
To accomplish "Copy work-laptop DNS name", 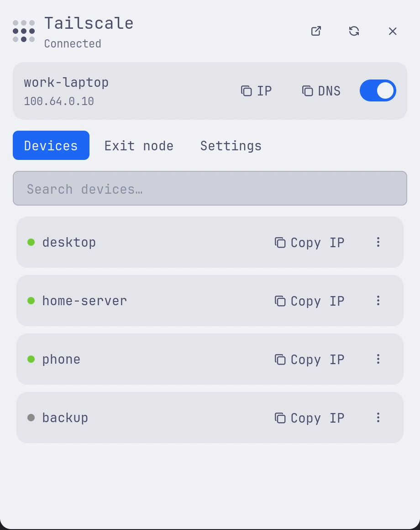I will pyautogui.click(x=321, y=91).
